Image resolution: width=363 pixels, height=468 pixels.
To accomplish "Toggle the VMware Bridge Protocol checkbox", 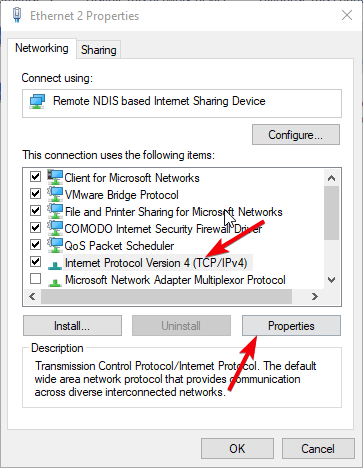I will point(35,193).
